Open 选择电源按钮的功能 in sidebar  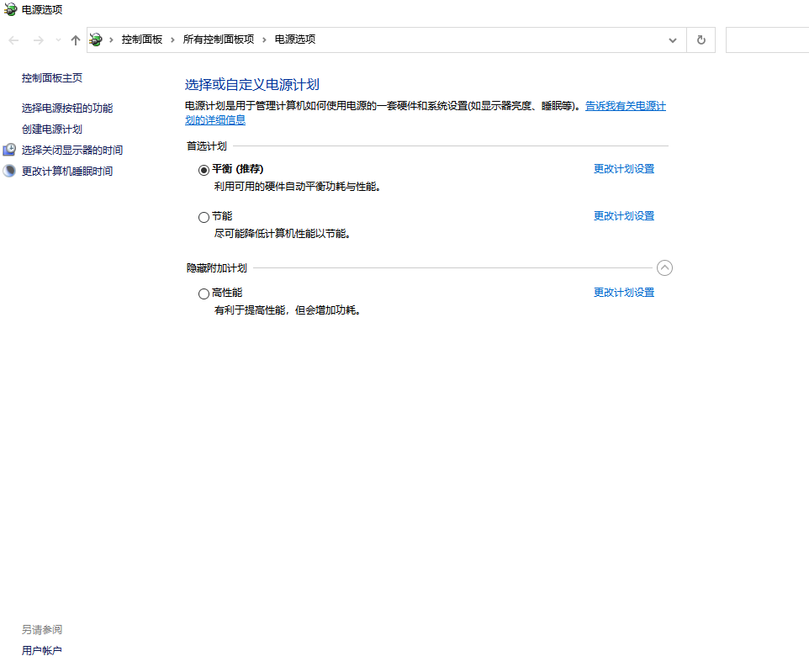pos(67,108)
